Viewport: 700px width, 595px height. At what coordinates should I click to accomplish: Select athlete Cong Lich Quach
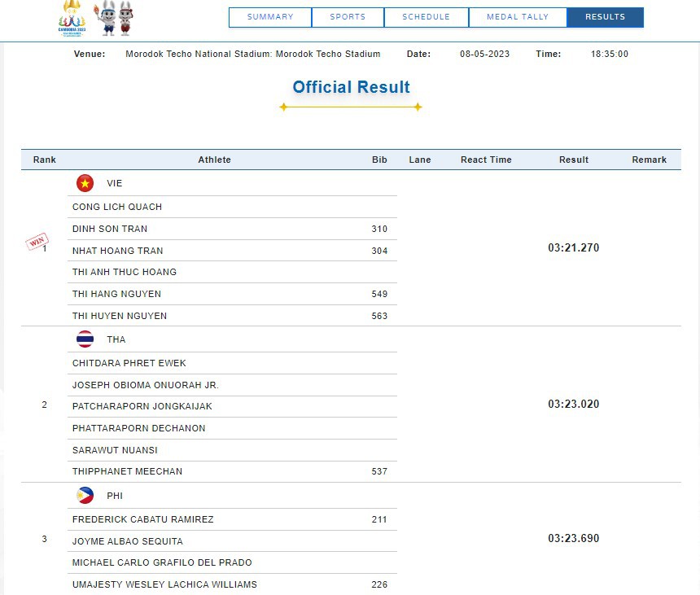click(x=117, y=207)
